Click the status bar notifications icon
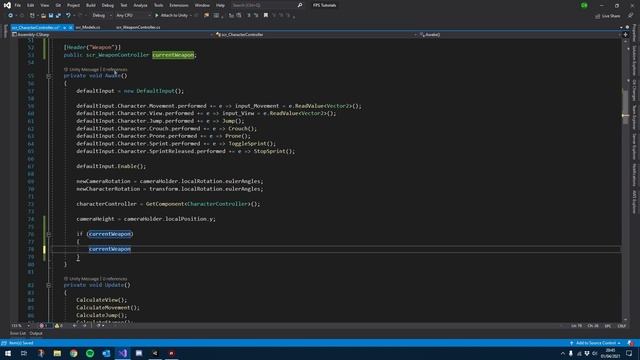Screen dimensions: 640x360 point(631,343)
